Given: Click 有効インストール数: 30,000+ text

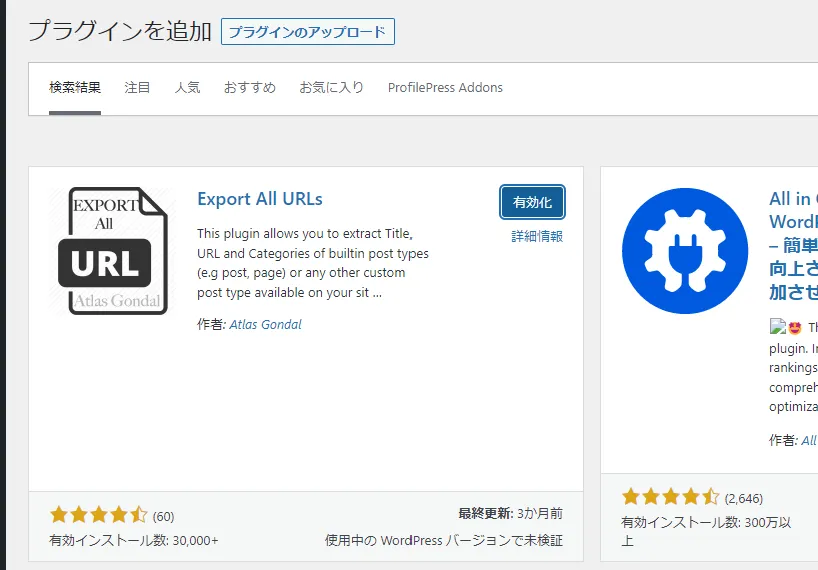Looking at the screenshot, I should 134,541.
